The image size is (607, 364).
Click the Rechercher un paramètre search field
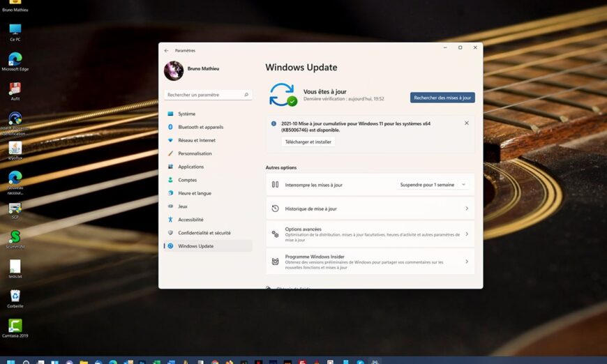tap(204, 95)
